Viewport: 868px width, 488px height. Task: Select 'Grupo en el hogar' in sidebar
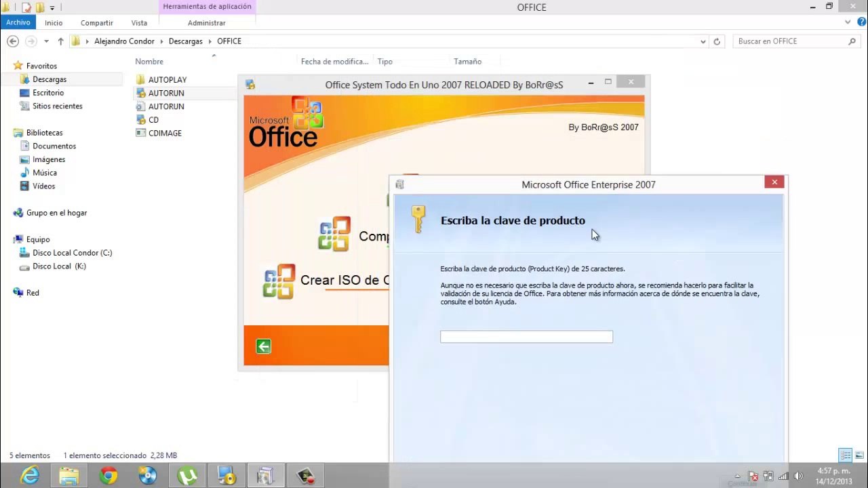click(x=56, y=213)
